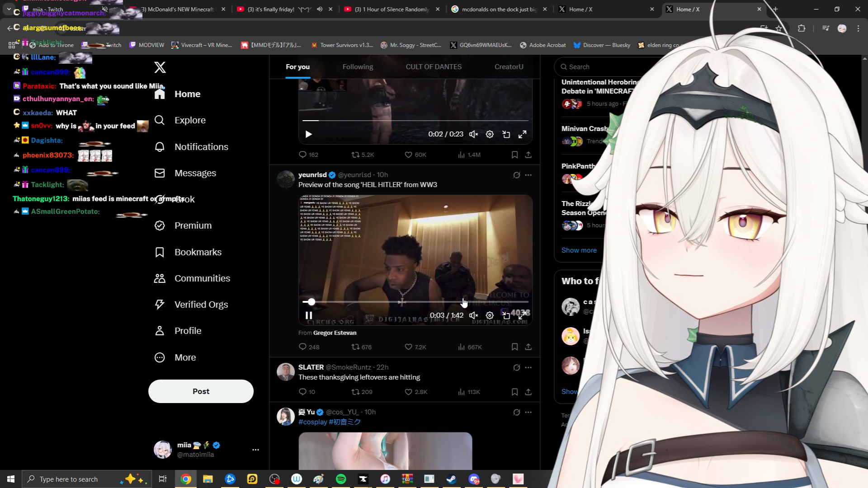
Task: Click the X logo in sidebar
Action: (160, 67)
